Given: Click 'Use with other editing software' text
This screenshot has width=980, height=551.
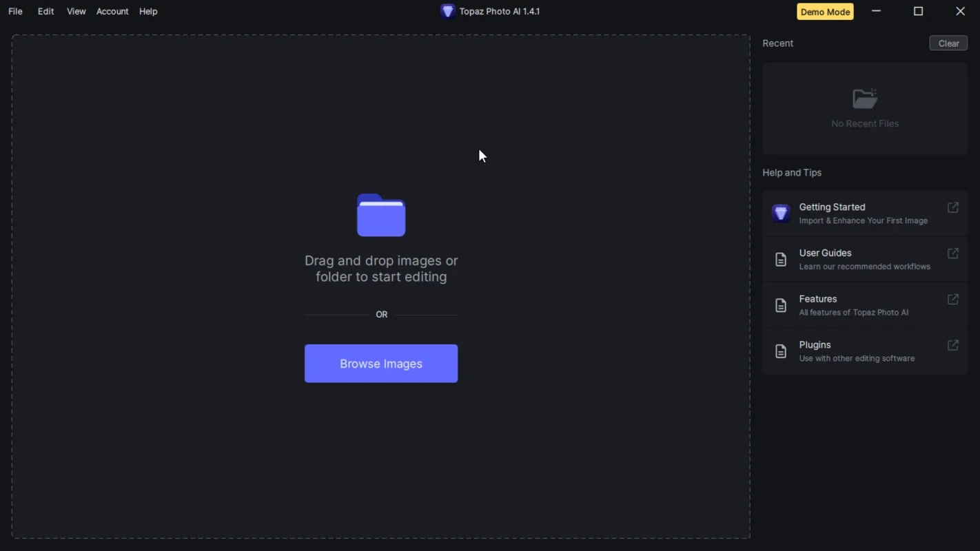Looking at the screenshot, I should click(857, 359).
